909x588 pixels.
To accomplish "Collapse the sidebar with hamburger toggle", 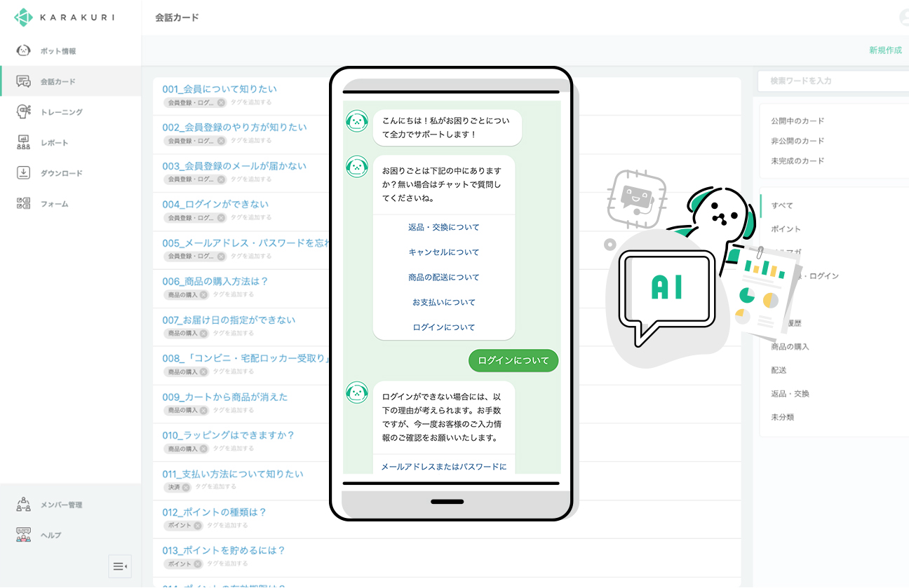I will click(x=120, y=566).
